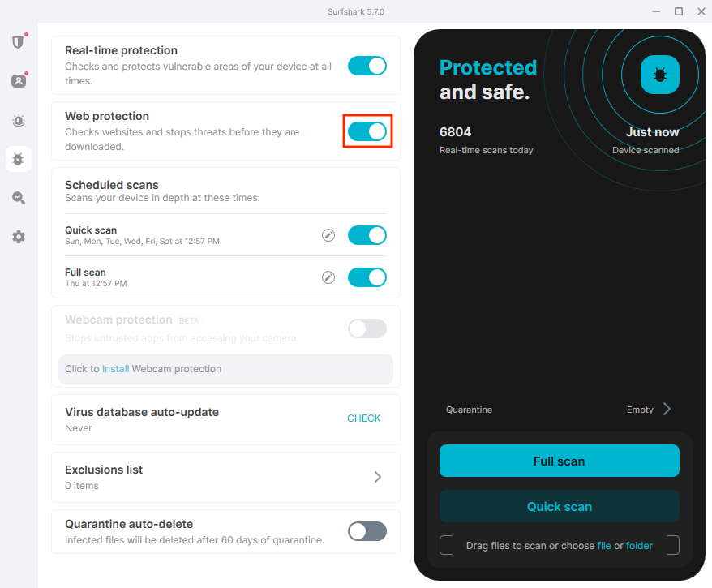Open Quarantine via the Empty chevron
This screenshot has width=712, height=588.
point(667,409)
